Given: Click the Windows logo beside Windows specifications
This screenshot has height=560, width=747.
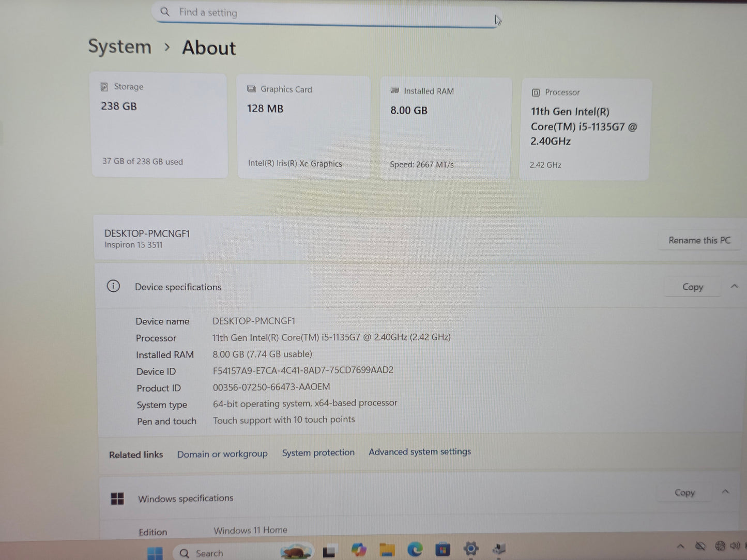Looking at the screenshot, I should (117, 499).
